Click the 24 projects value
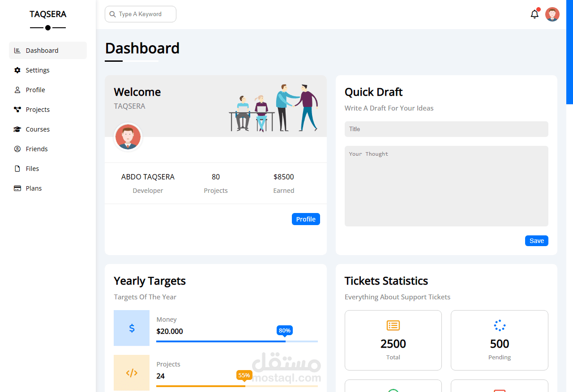Screen dimensions: 573x392 point(160,376)
